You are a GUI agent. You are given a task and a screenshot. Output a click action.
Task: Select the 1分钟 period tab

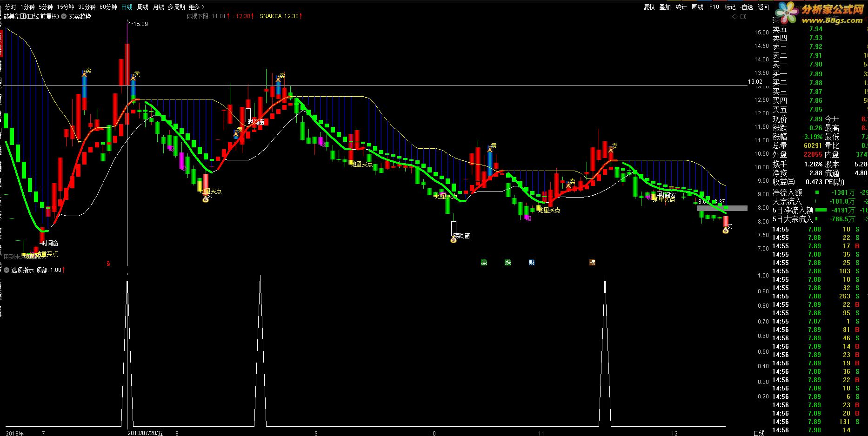28,7
